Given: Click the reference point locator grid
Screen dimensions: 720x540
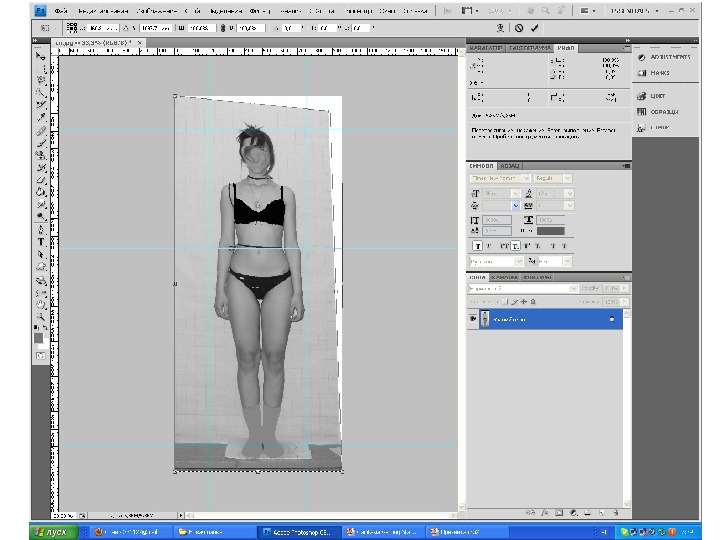Looking at the screenshot, I should click(72, 28).
